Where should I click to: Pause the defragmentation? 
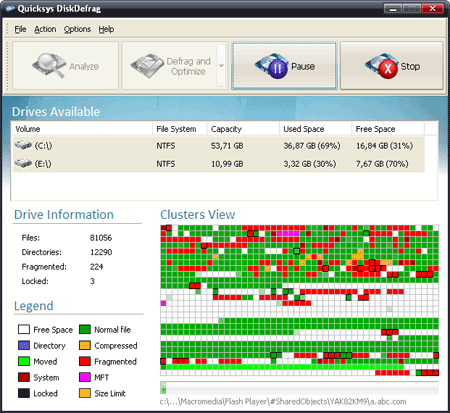[x=284, y=66]
